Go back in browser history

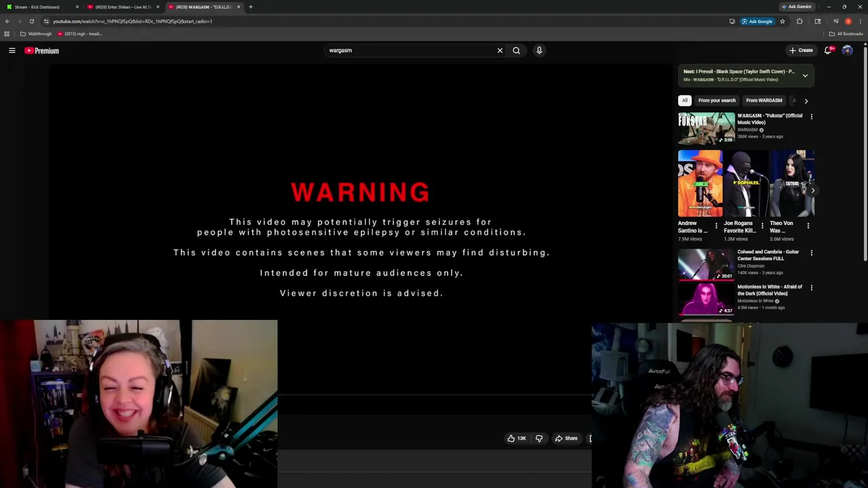pos(7,21)
